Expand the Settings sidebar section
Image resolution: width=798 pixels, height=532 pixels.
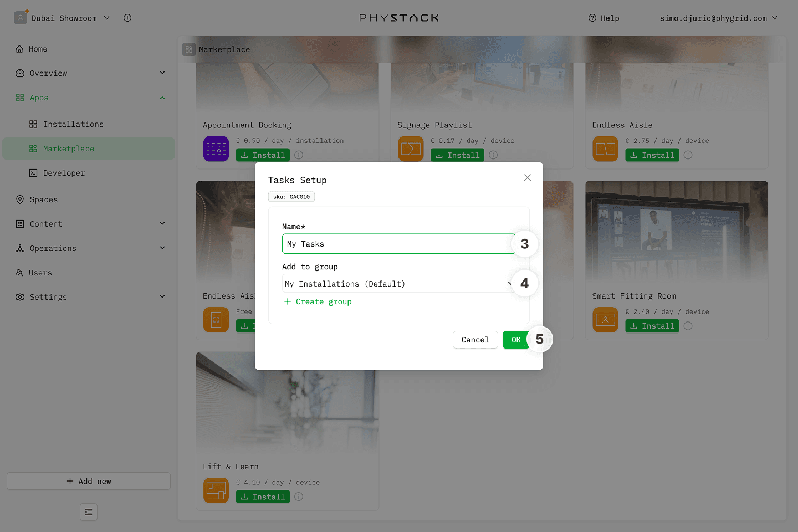162,297
